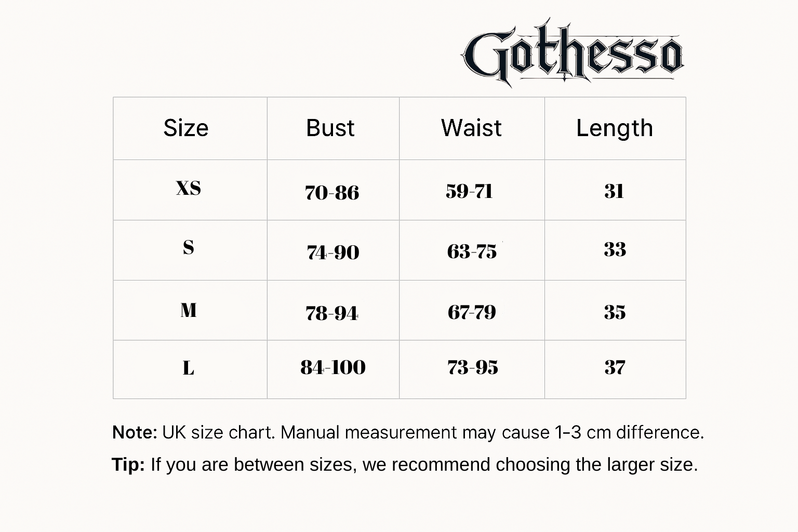Click the M bust value 78-94
The height and width of the screenshot is (532, 798).
pyautogui.click(x=332, y=313)
